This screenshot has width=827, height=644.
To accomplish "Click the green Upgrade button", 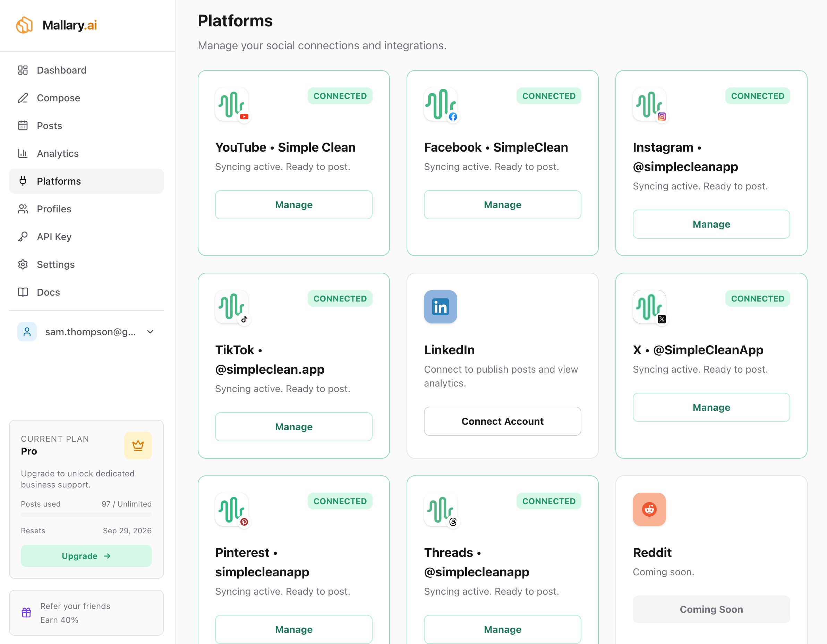I will click(86, 556).
